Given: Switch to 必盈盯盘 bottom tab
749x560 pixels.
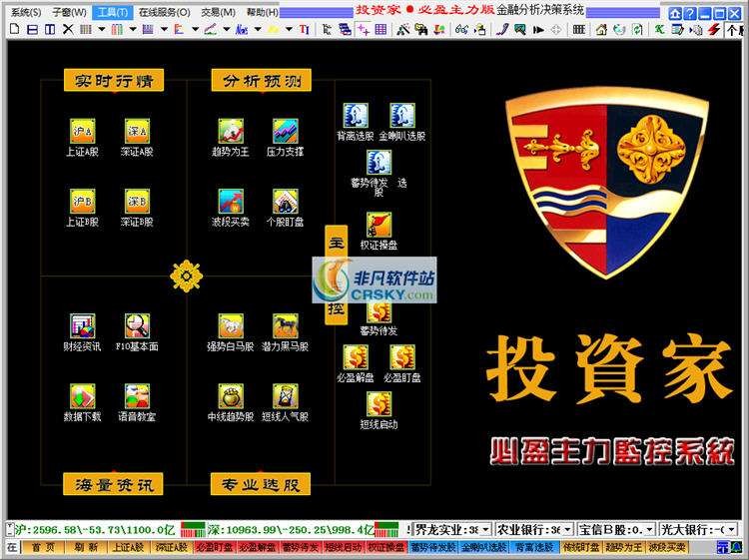Looking at the screenshot, I should [216, 547].
